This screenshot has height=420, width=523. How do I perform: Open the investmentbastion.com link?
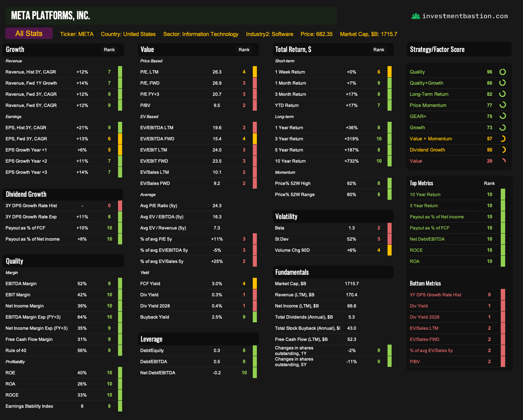coord(465,16)
